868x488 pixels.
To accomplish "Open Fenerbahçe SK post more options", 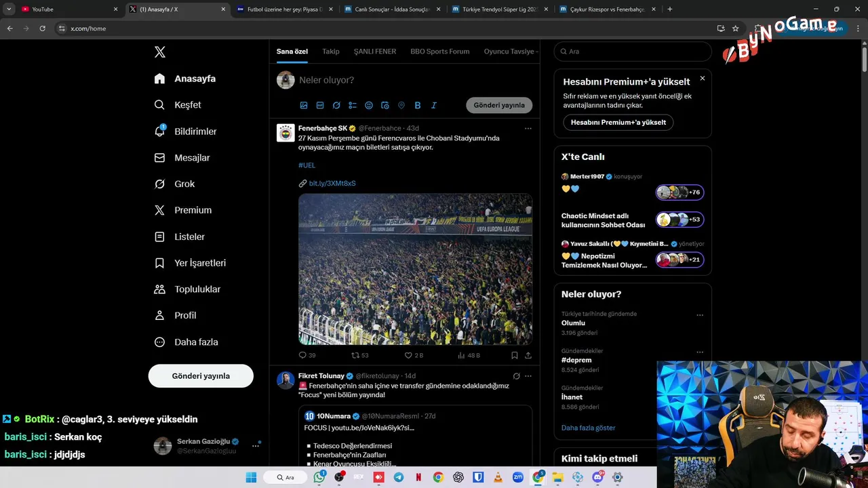I will pyautogui.click(x=528, y=128).
